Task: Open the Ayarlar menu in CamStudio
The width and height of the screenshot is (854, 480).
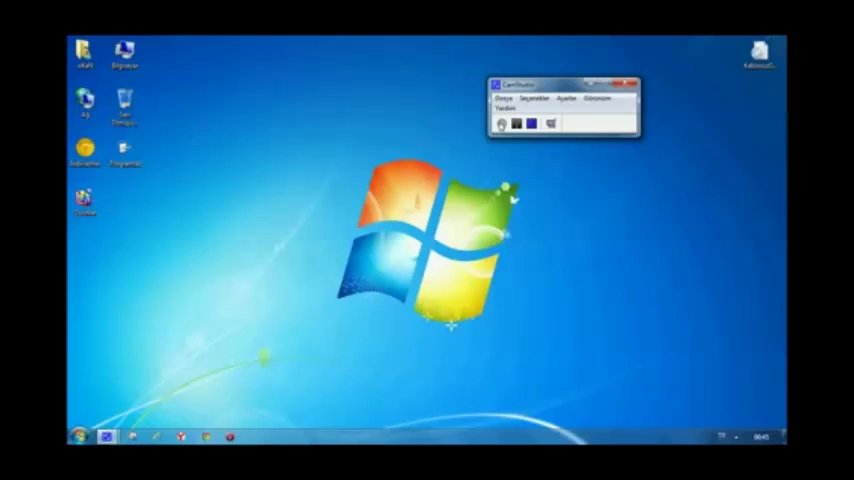Action: click(x=566, y=99)
